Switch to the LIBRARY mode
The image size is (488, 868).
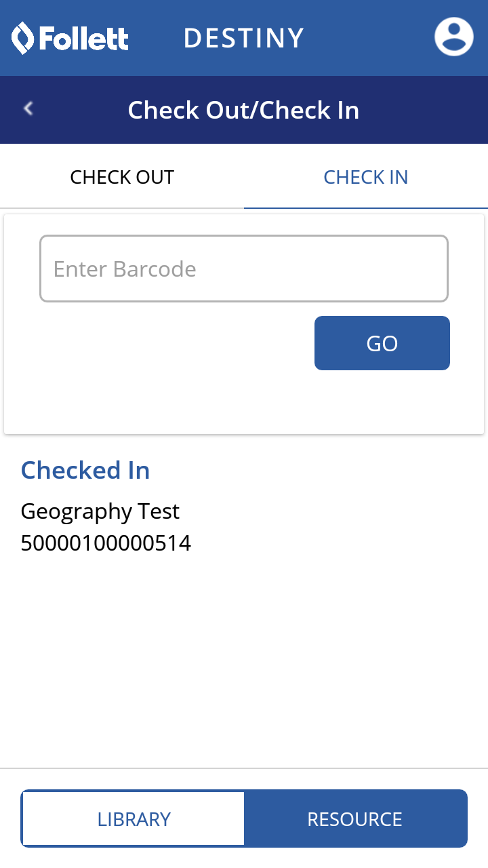(134, 818)
